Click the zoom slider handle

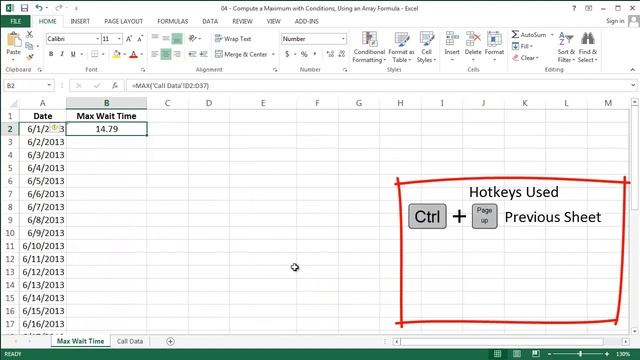(580, 354)
